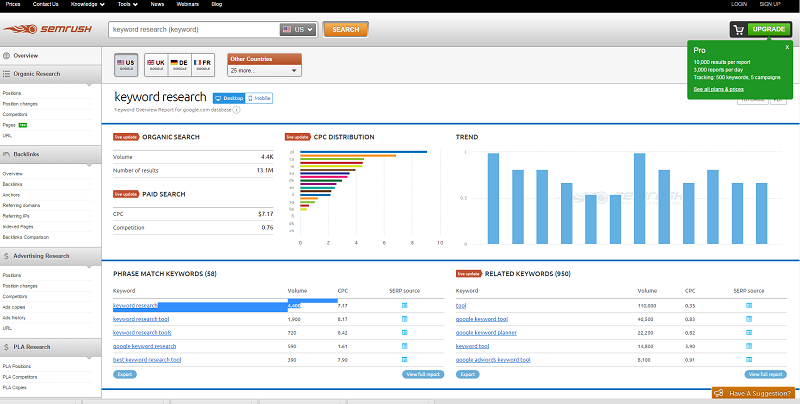Open the top Overview sidebar item
The image size is (800, 404).
(26, 56)
